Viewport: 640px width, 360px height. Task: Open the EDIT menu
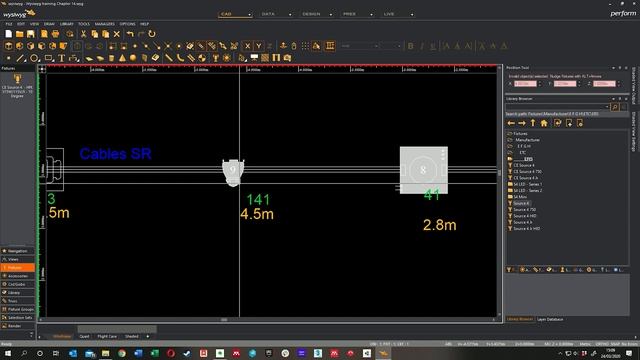pos(21,24)
